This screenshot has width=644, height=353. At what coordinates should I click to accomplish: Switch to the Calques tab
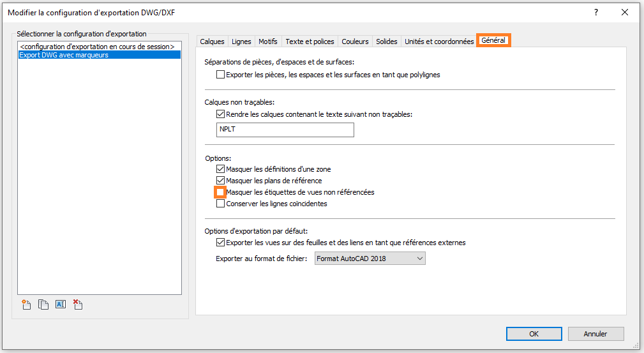point(212,41)
